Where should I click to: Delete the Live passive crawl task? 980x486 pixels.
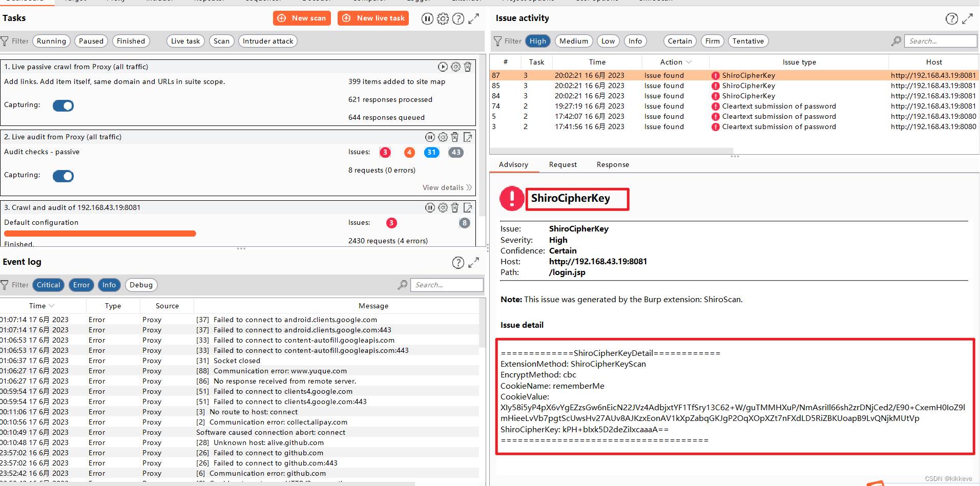pos(468,67)
